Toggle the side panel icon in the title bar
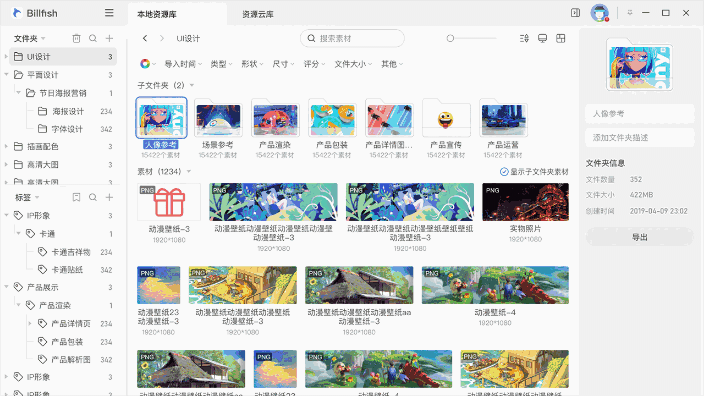Image resolution: width=704 pixels, height=396 pixels. (x=575, y=13)
